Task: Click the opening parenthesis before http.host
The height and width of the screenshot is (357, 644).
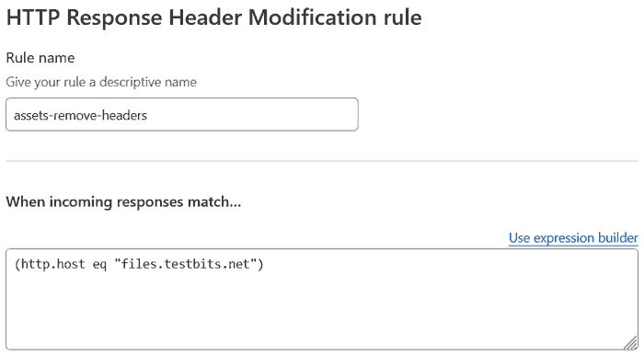Action: coord(17,264)
